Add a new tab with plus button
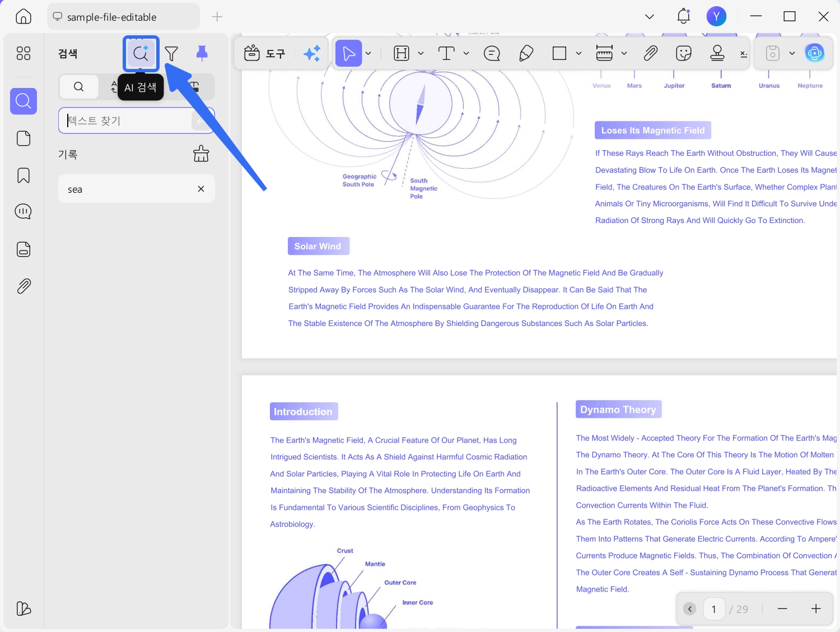Screen dimensions: 840x632 pos(217,17)
